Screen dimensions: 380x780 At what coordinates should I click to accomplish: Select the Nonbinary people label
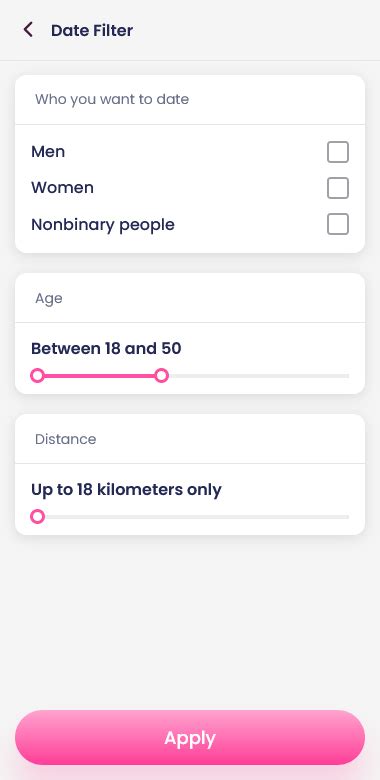(103, 224)
